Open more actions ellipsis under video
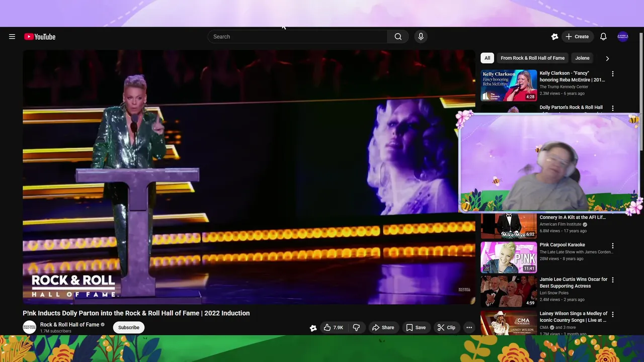The width and height of the screenshot is (644, 362). 469,327
